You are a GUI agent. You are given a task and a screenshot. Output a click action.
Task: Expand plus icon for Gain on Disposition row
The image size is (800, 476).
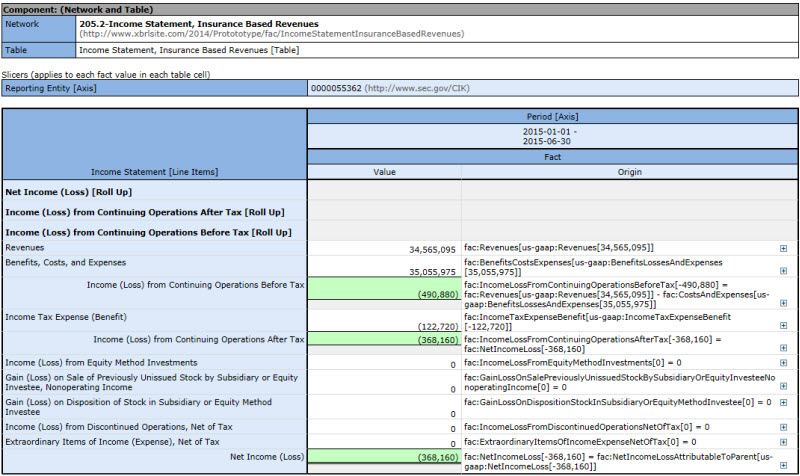[x=783, y=402]
